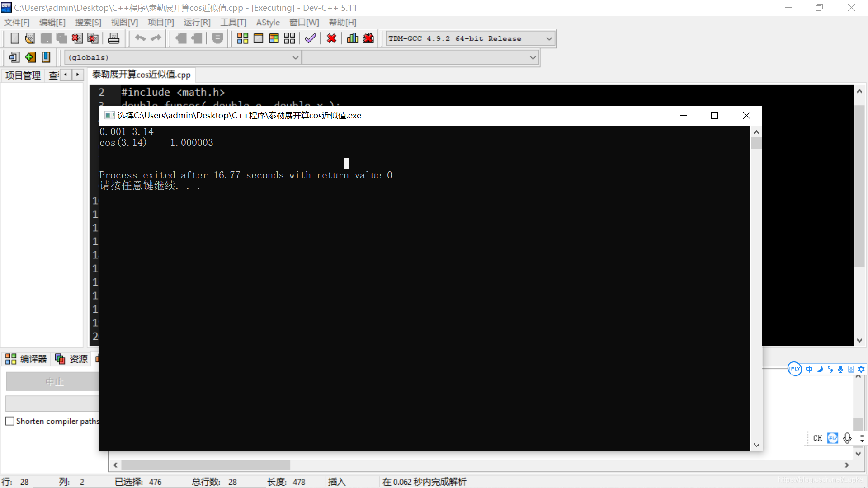Open the 运行[R] menu

coord(197,23)
